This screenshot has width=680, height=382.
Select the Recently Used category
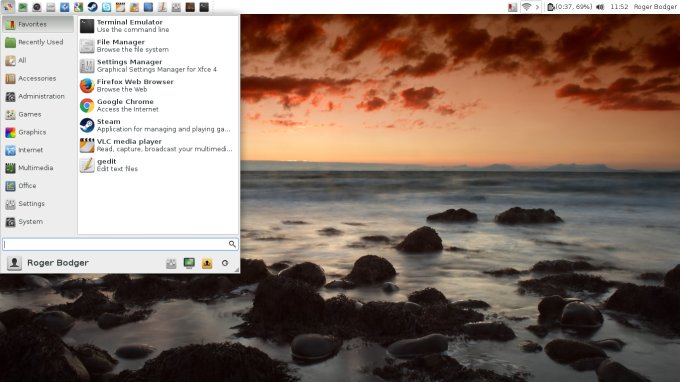pyautogui.click(x=39, y=42)
